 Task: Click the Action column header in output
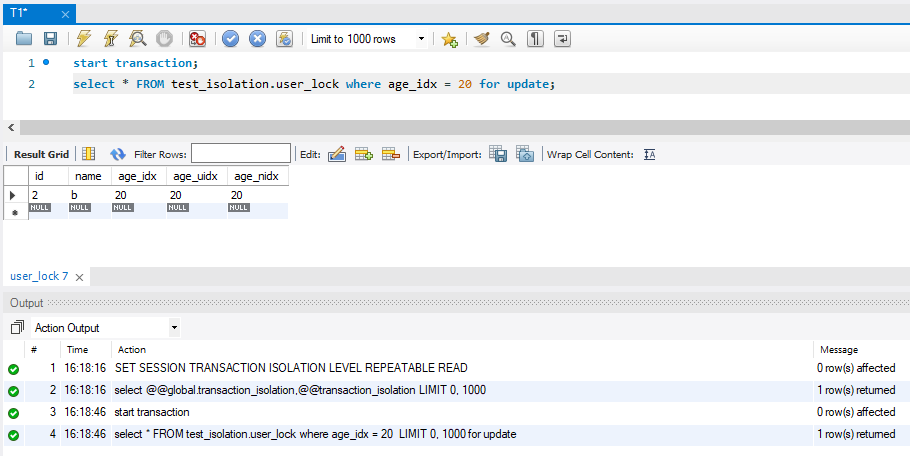coord(132,349)
